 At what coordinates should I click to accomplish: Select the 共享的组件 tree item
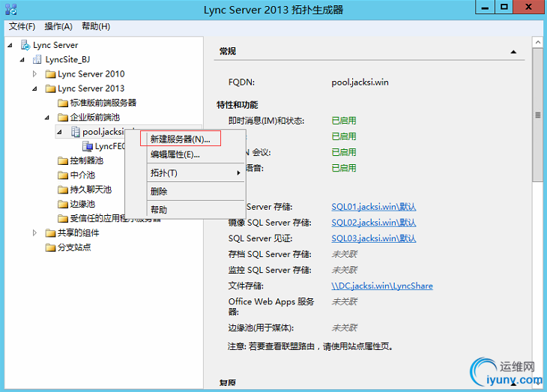[x=79, y=233]
